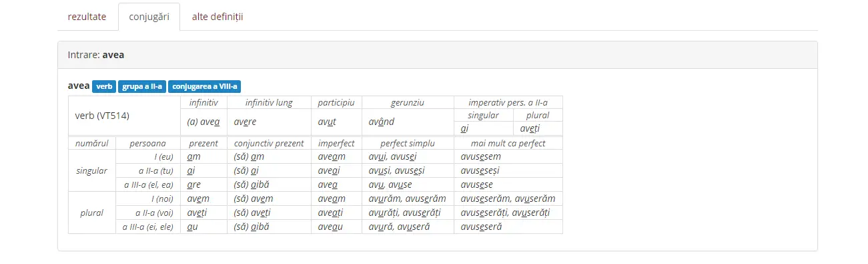Click the present tense form avem

tap(203, 199)
